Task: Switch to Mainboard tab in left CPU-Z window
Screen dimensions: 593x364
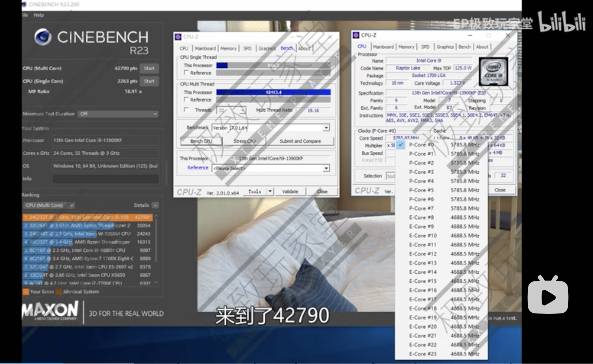Action: [x=205, y=48]
